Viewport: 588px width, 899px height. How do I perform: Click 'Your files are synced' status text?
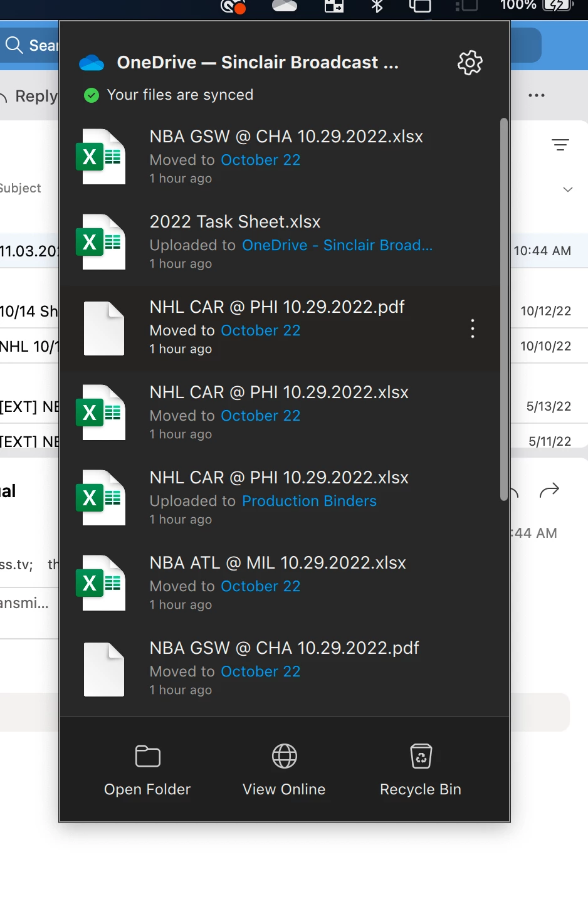coord(180,95)
